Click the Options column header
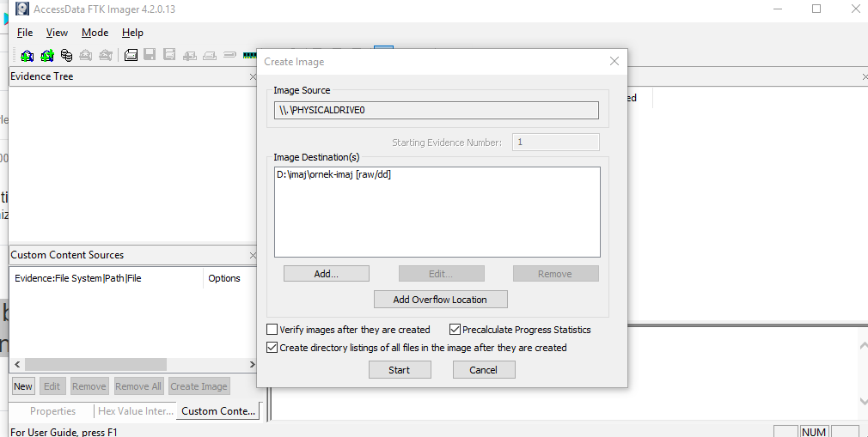Screen dimensions: 868x437 click(x=231, y=278)
